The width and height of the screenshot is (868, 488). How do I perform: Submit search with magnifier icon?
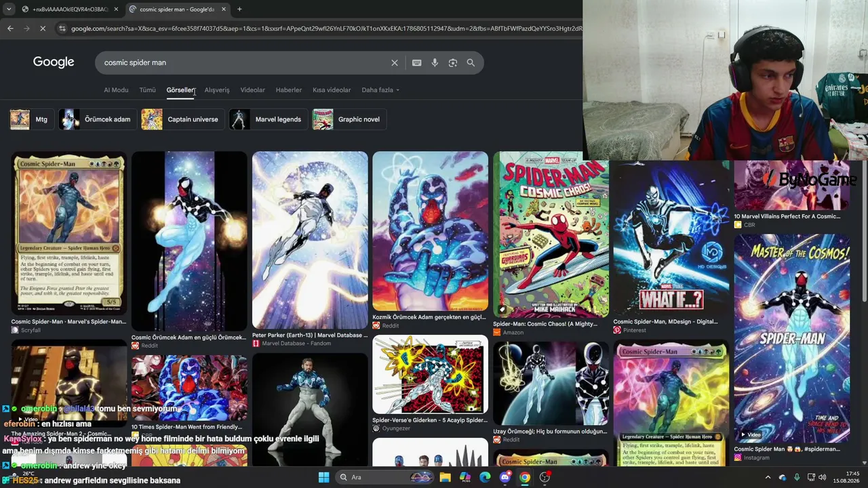click(x=471, y=63)
